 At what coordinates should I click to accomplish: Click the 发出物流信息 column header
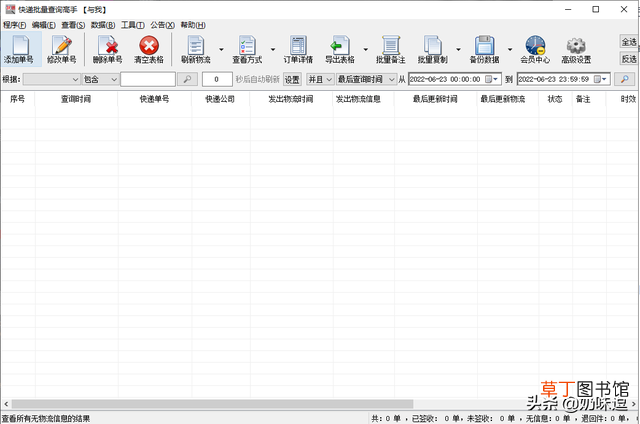coord(363,99)
